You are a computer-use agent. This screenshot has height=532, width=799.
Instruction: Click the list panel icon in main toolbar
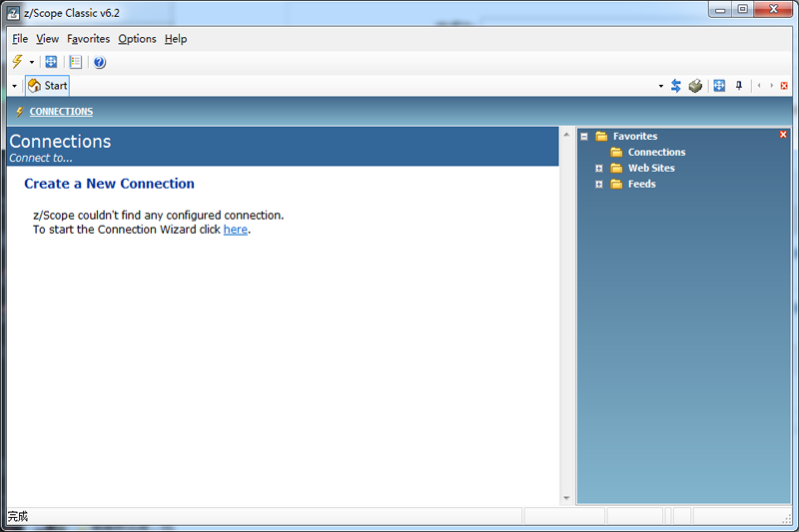76,62
